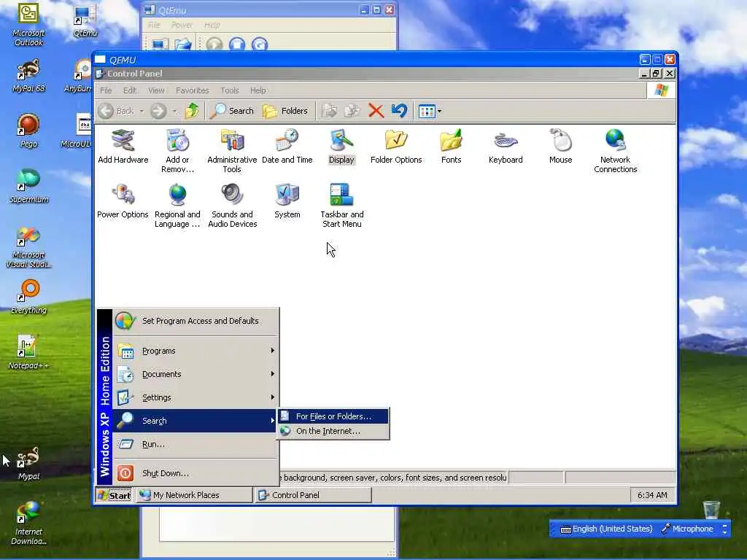
Task: Open Microsoft Outlook desktop shortcut
Action: 28,24
